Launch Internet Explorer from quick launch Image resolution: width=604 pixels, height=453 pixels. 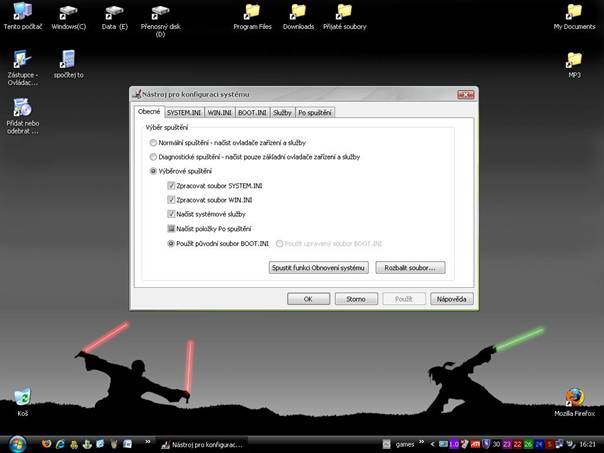[60, 444]
